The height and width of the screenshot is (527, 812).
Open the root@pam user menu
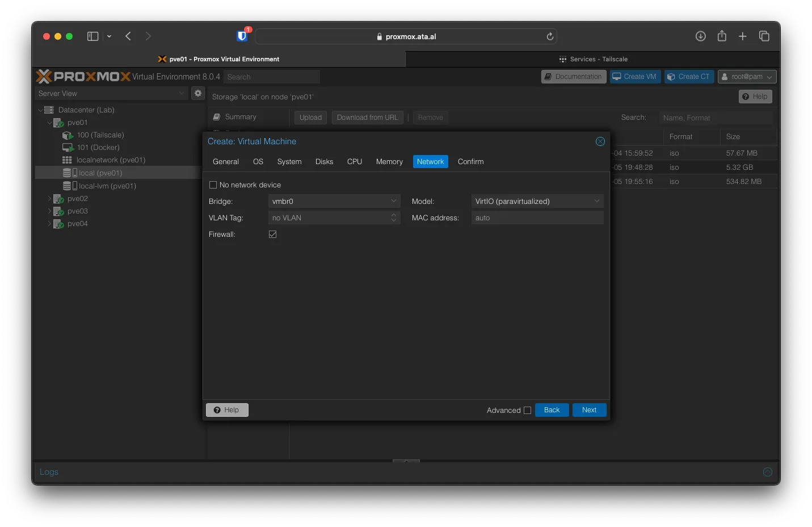coord(747,77)
